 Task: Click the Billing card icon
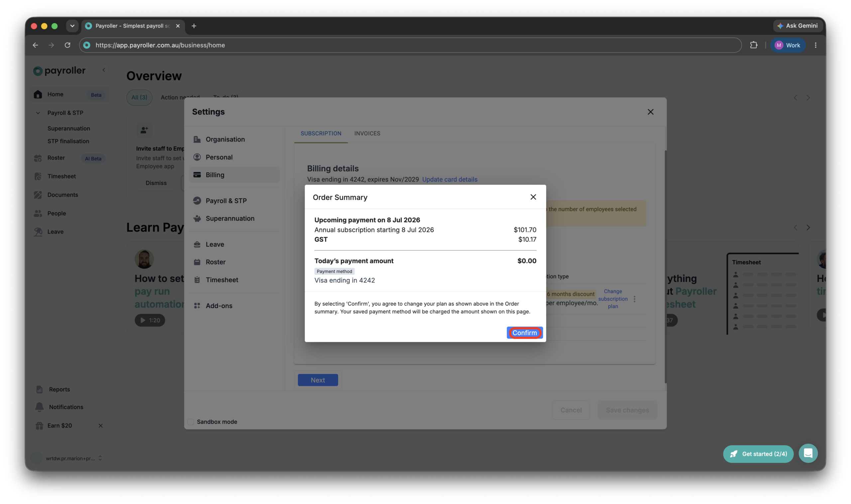(197, 174)
